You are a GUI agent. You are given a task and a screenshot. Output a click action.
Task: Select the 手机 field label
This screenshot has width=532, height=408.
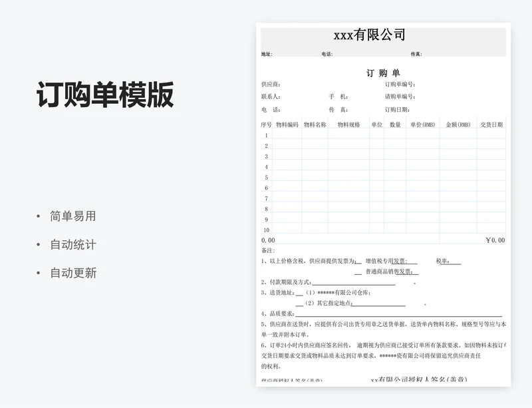[x=338, y=97]
